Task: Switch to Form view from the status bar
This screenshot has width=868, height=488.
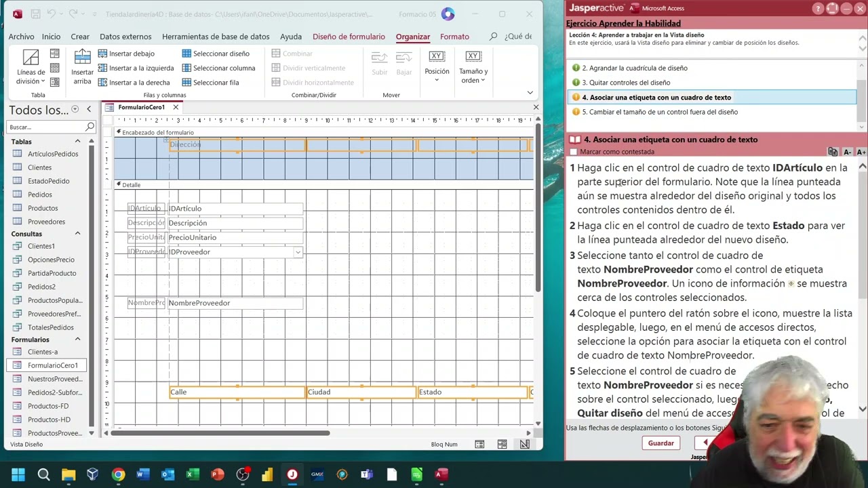Action: coord(479,444)
